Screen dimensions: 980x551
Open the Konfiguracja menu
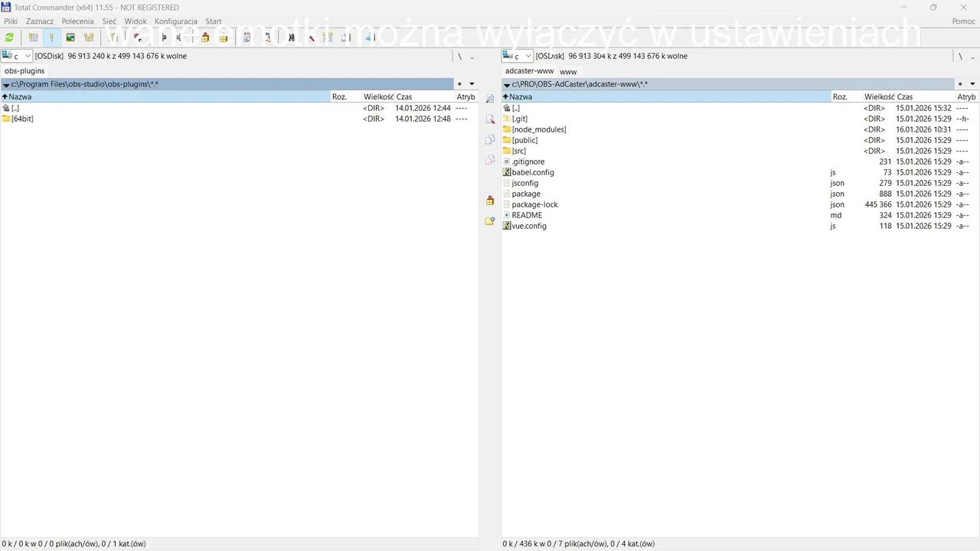[176, 21]
